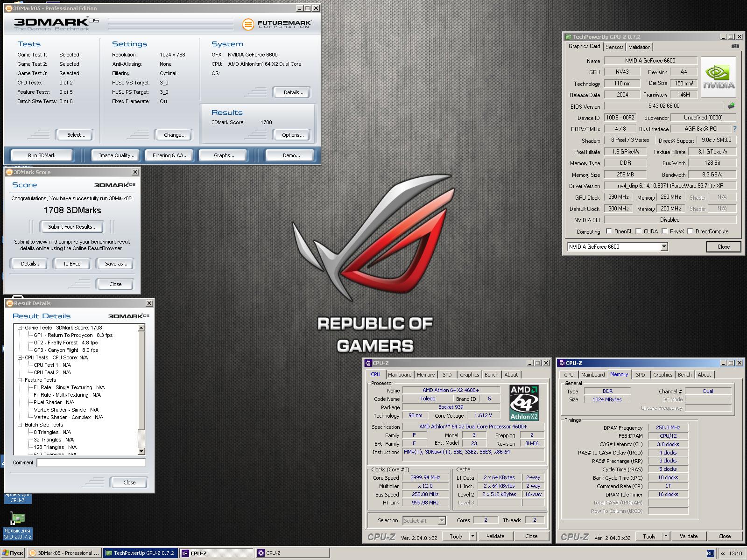The width and height of the screenshot is (747, 560).
Task: Switch to TechPowerUp GPU-Z taskbar item
Action: point(140,553)
